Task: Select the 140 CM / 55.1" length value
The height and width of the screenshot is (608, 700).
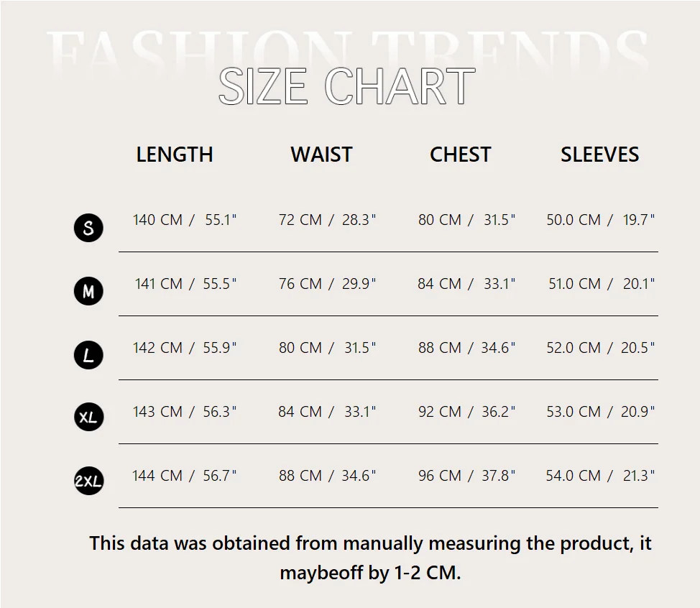Action: click(x=185, y=220)
